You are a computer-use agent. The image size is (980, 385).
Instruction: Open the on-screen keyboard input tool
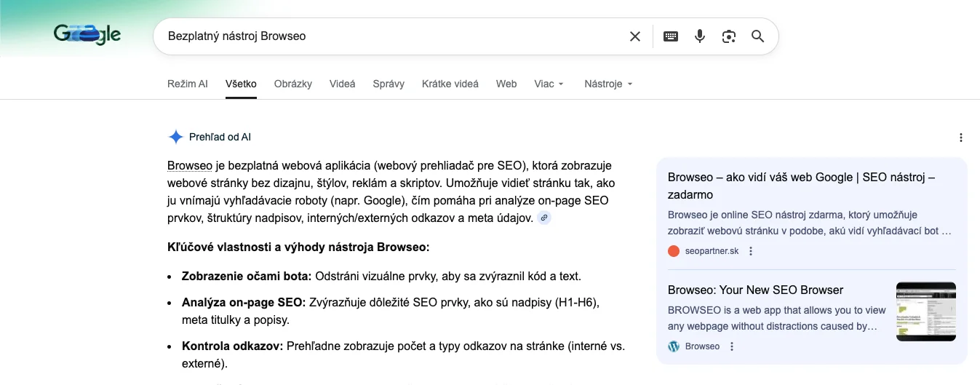[671, 36]
